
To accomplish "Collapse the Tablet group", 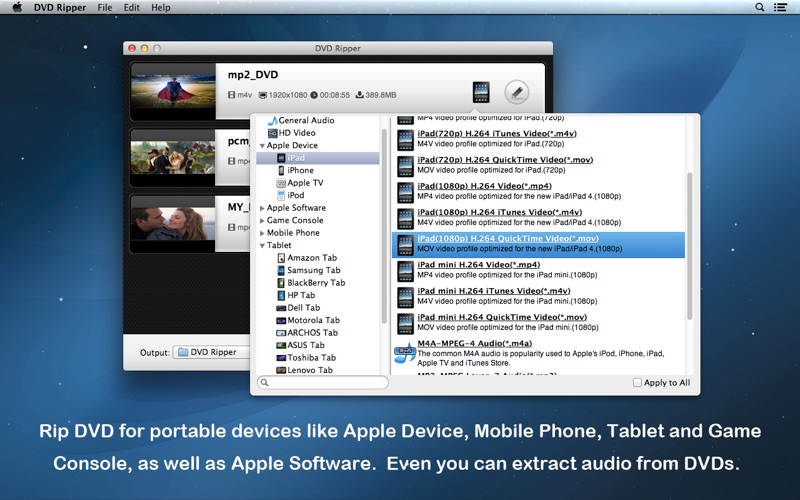I will click(x=262, y=246).
